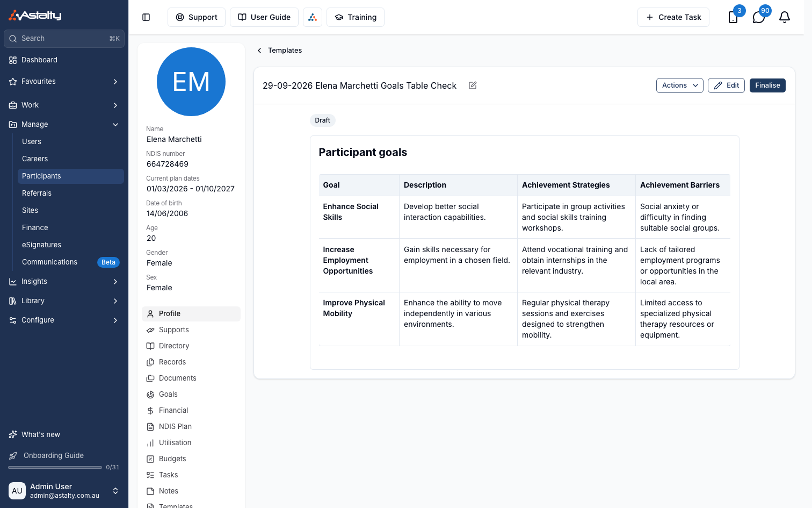Open What's new
Image resolution: width=812 pixels, height=508 pixels.
[x=64, y=435]
